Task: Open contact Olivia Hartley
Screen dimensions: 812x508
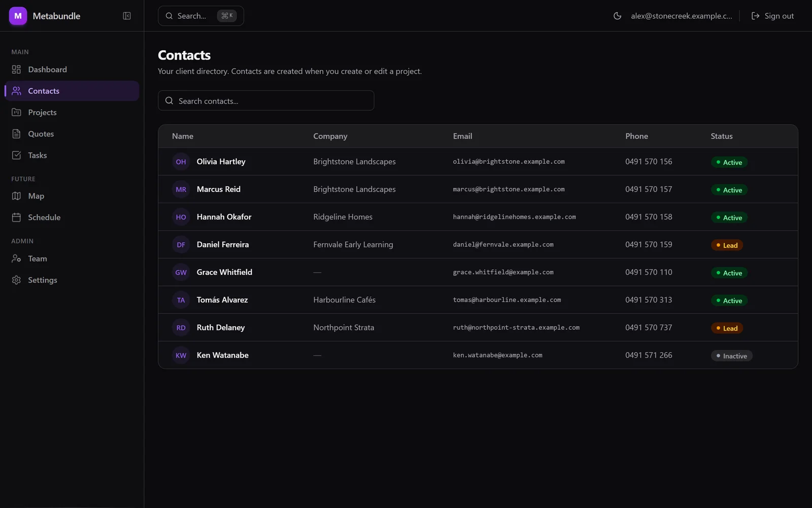Action: pyautogui.click(x=221, y=162)
